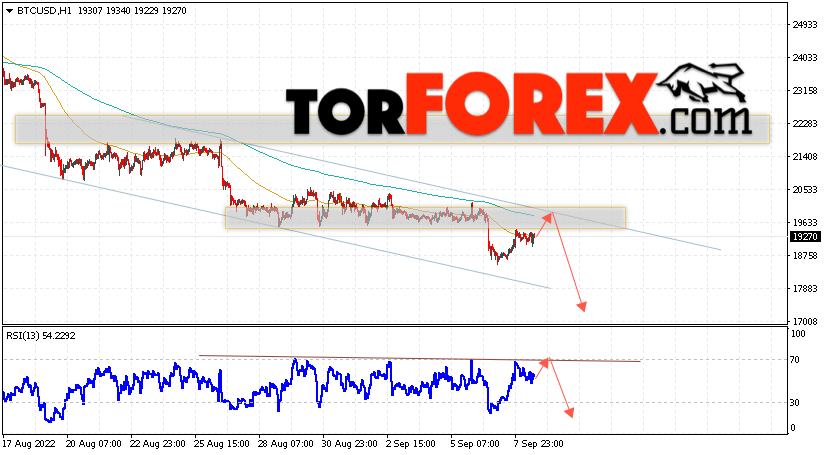Select the 25 Aug 15:00 time label
Image resolution: width=828 pixels, height=455 pixels.
pyautogui.click(x=222, y=444)
